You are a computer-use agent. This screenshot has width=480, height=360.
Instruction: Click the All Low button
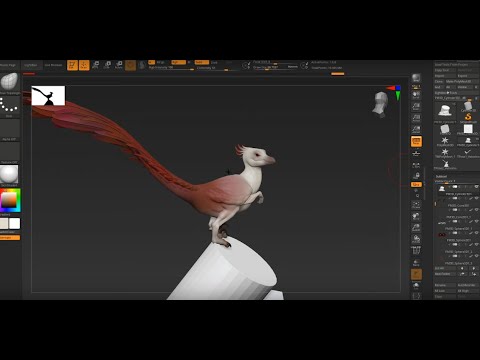445,291
